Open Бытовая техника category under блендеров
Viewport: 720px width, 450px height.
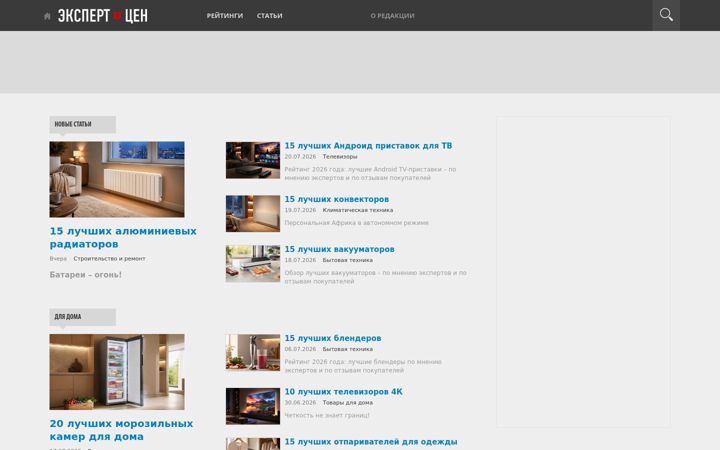[348, 349]
